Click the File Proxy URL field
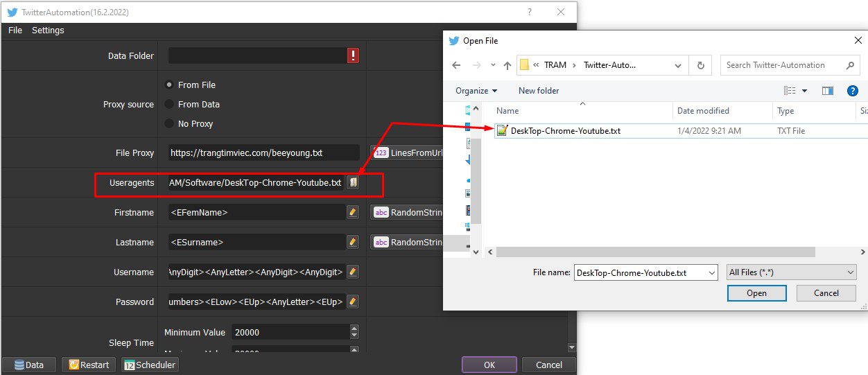 coord(264,152)
